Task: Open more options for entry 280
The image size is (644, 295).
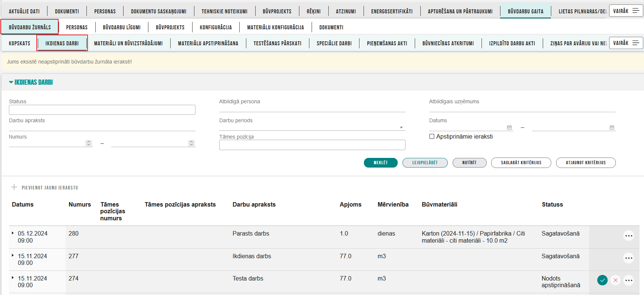Action: click(x=628, y=236)
